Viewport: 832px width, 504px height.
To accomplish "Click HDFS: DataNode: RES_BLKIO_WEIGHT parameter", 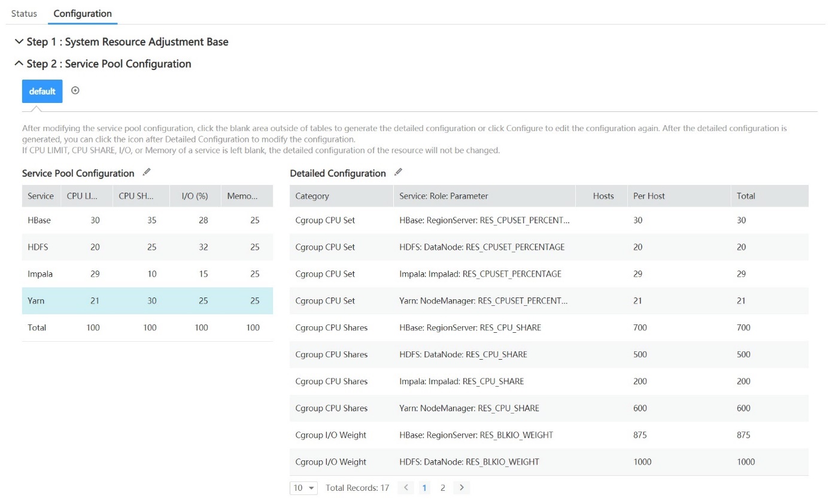I will tap(469, 462).
